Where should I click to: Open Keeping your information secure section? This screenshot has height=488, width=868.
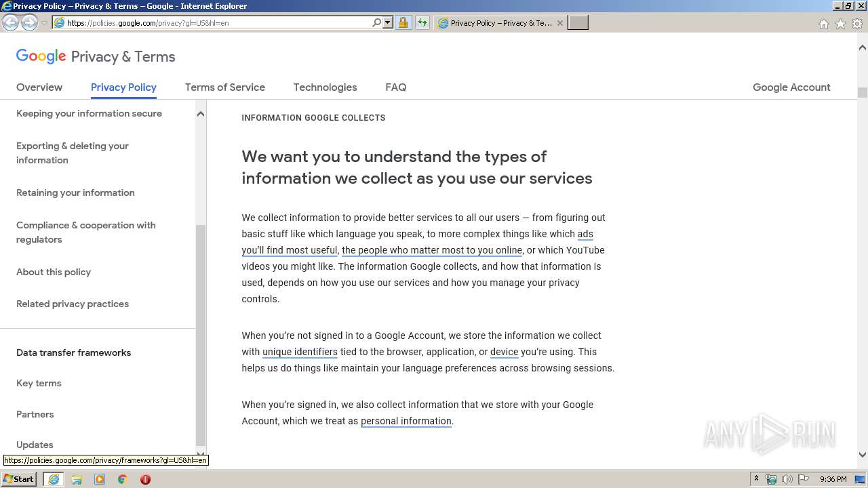point(89,113)
